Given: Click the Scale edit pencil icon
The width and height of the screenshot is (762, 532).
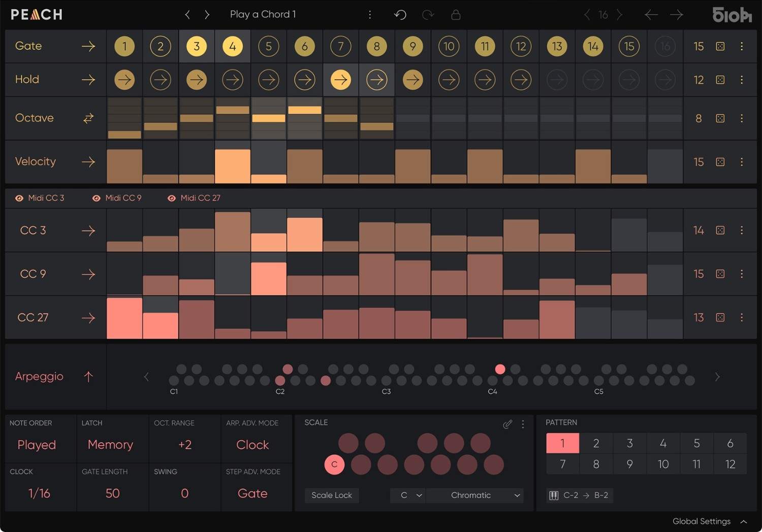Looking at the screenshot, I should coord(507,424).
